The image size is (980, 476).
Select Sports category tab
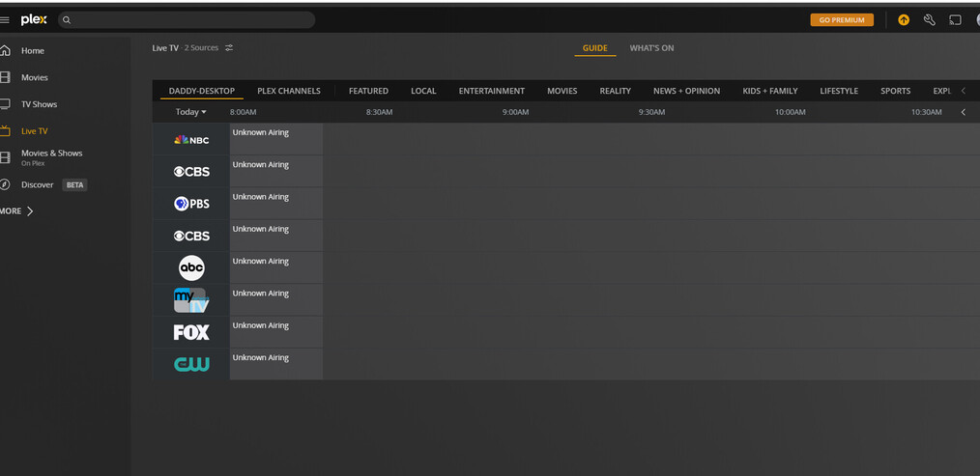[x=895, y=91]
